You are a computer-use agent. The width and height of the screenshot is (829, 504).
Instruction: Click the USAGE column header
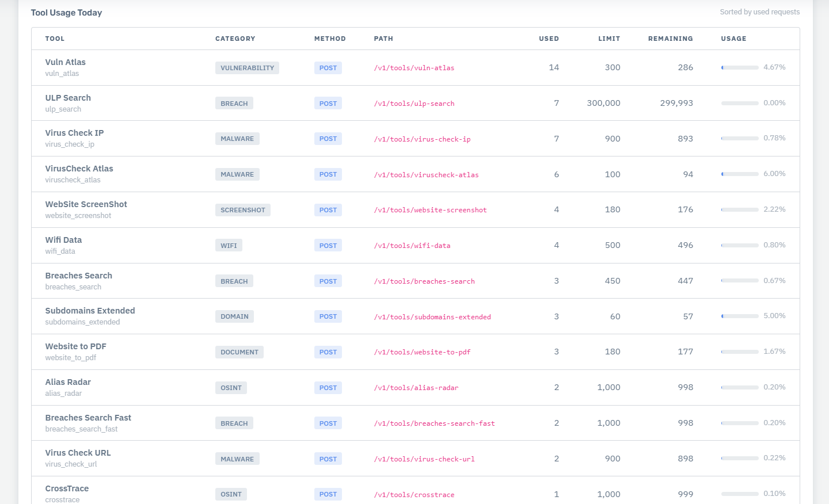click(733, 39)
